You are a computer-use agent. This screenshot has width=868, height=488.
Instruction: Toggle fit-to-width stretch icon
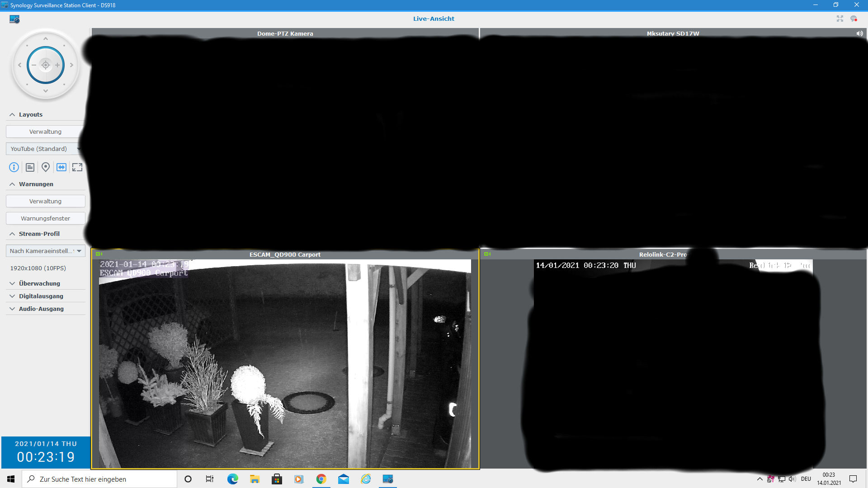[61, 167]
